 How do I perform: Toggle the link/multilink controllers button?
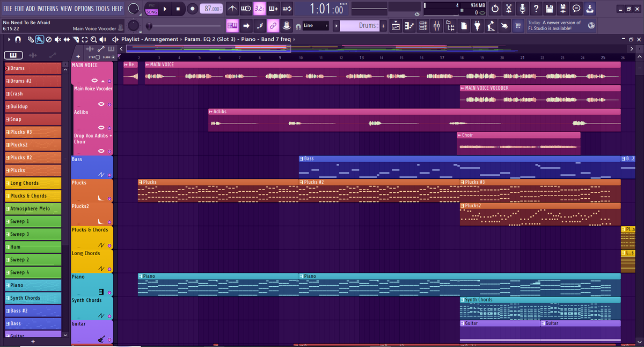273,26
